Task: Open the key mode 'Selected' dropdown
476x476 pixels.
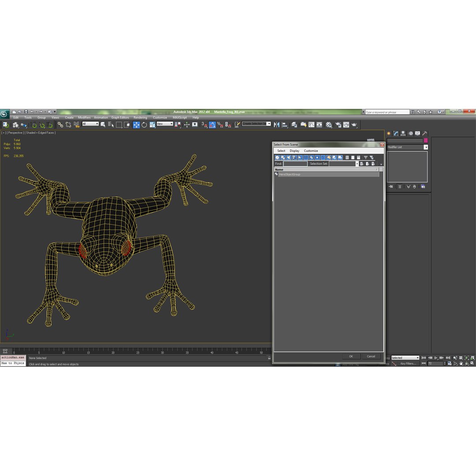Action: [x=405, y=357]
